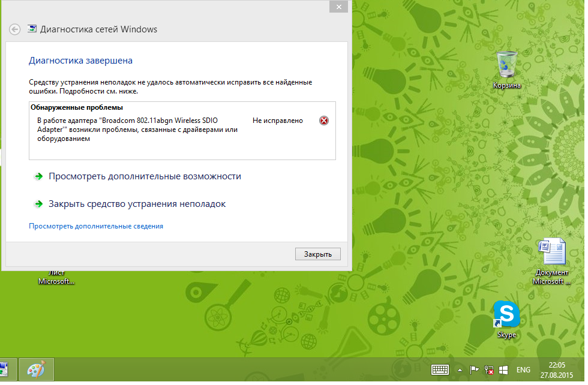
Task: Open the clock showing 22:05
Action: click(x=557, y=370)
